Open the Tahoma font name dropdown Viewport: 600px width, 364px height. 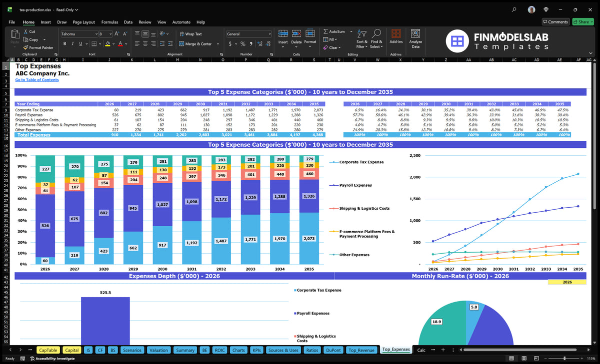95,34
